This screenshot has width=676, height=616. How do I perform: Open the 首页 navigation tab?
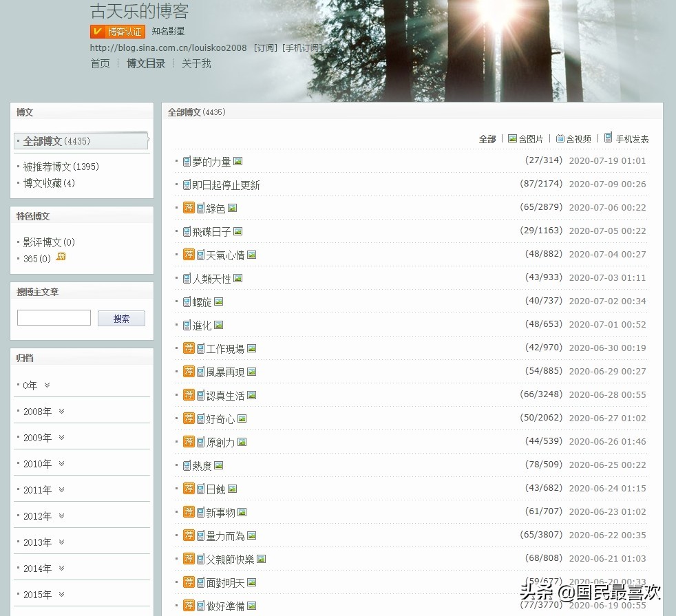point(100,63)
